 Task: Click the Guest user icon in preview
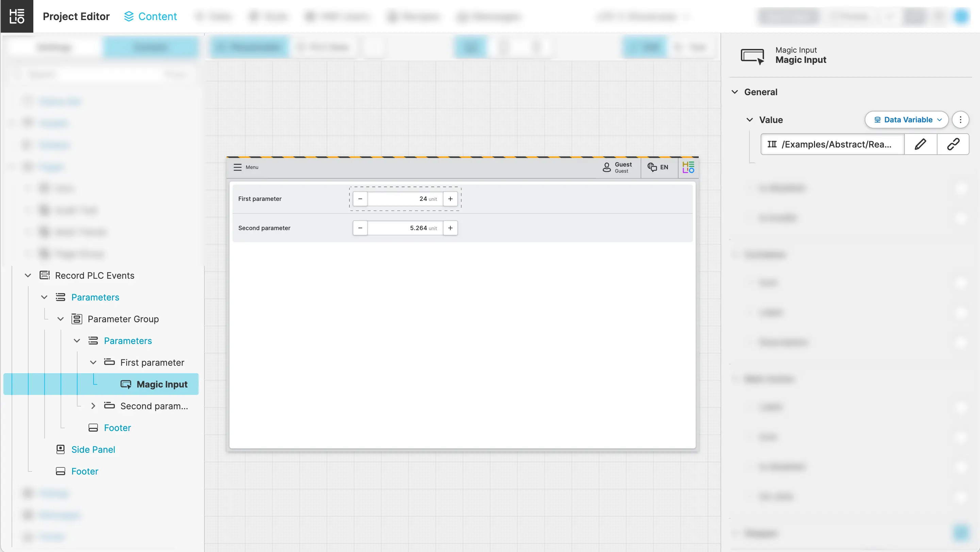click(x=607, y=167)
